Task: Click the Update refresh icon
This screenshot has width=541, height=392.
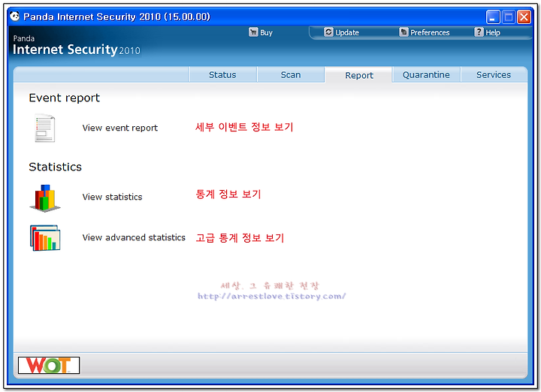Action: (x=328, y=32)
